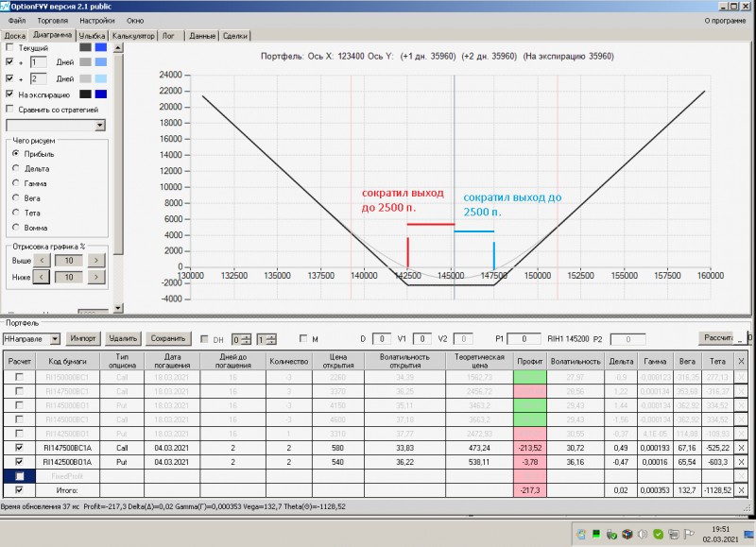Viewport: 756px width, 547px height.
Task: Select the Вега radio button
Action: 16,197
